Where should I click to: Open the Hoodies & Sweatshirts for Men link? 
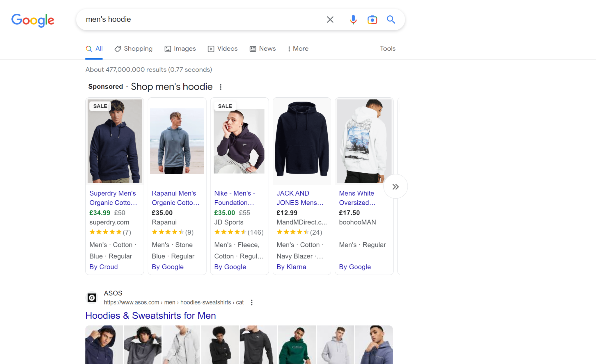[150, 315]
